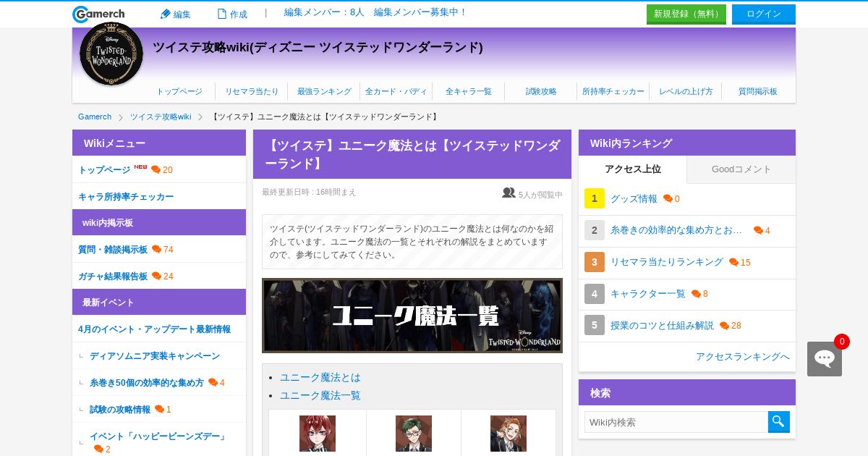868x456 pixels.
Task: Click the viewers icon near 5人が閲覧中
Action: [509, 193]
